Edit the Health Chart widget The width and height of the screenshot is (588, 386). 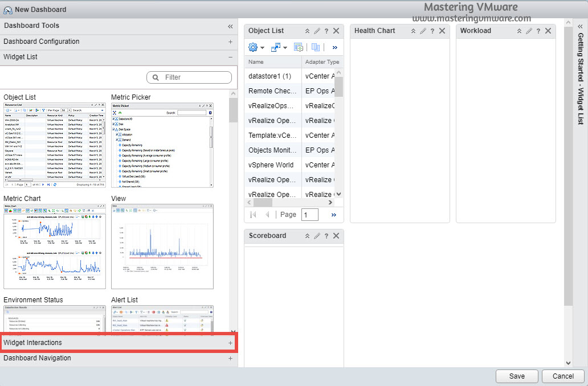point(423,31)
